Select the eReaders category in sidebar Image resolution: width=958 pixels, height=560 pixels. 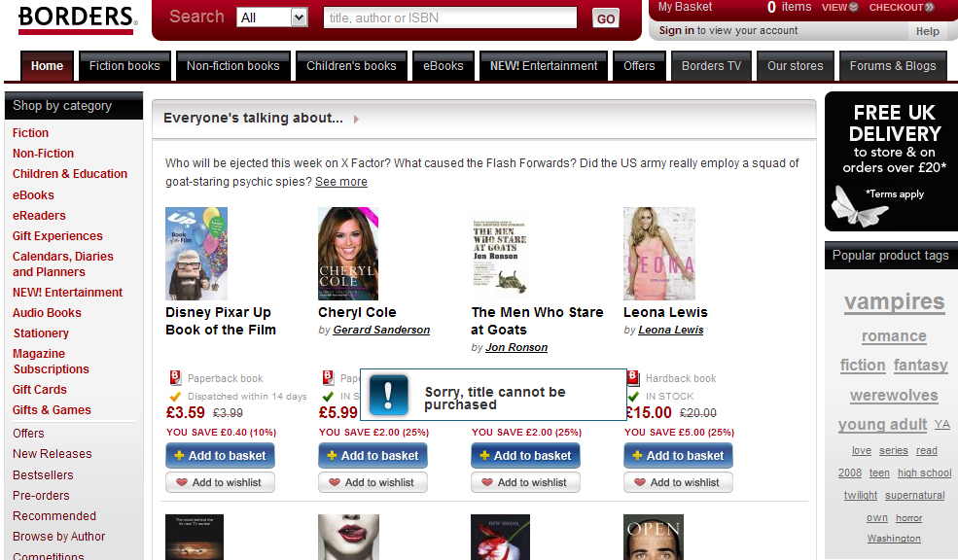[x=39, y=216]
